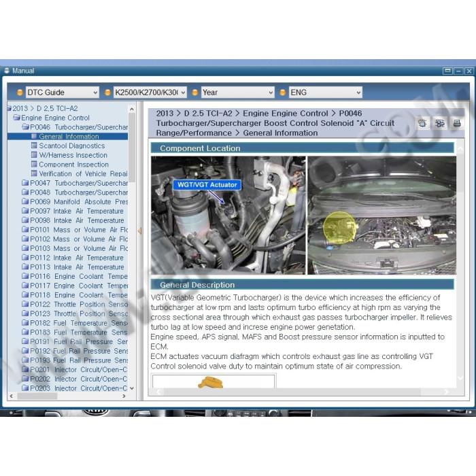
Task: Open the ENG language dropdown
Action: [x=326, y=92]
